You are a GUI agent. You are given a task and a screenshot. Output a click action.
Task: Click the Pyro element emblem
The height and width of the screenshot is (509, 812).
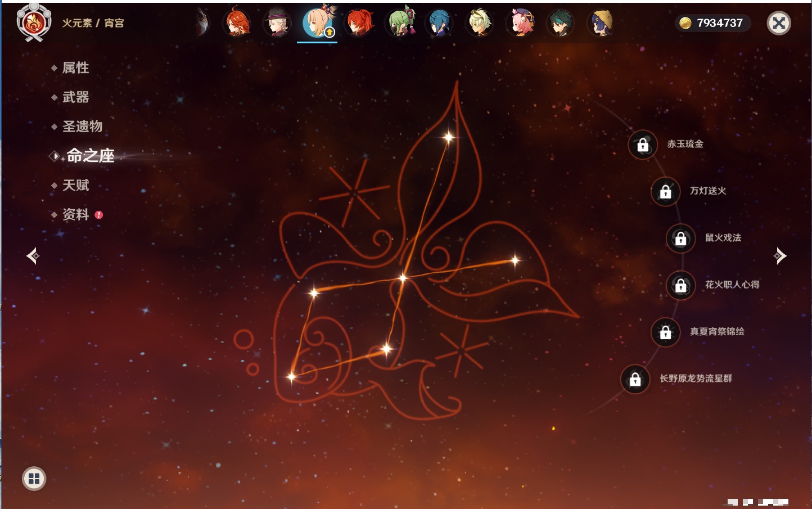(34, 23)
